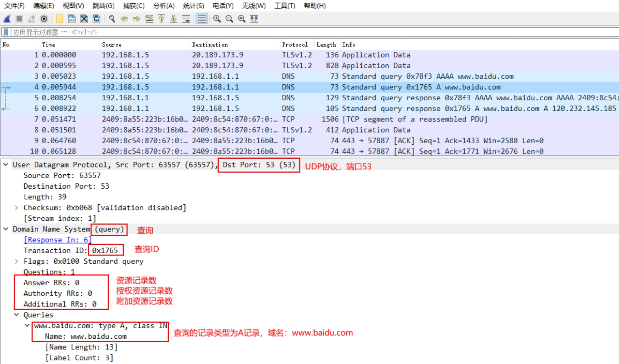This screenshot has width=619, height=364.
Task: Jump to first packet icon
Action: [x=162, y=19]
